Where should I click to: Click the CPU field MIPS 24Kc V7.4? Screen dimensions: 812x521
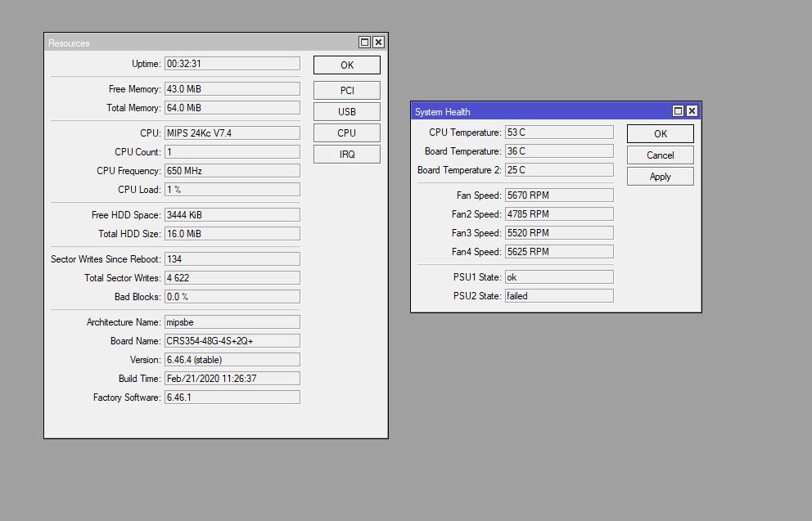pos(232,133)
